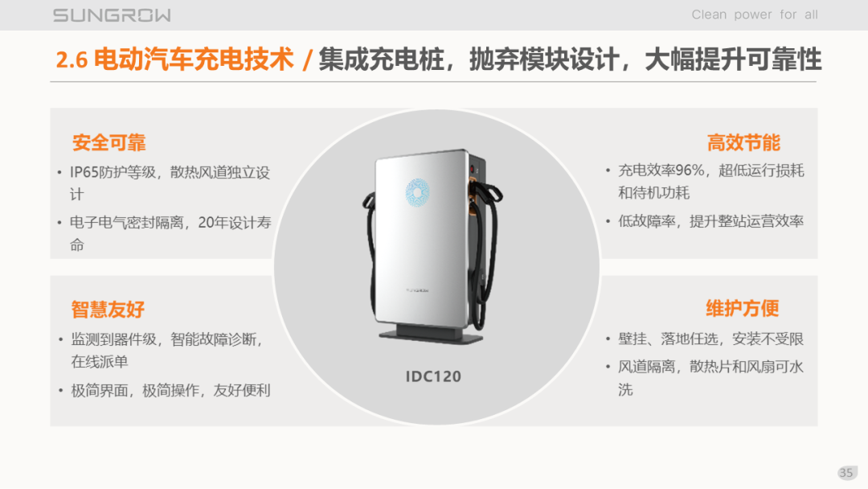The width and height of the screenshot is (868, 489).
Task: Click the blue circular emblem on the charger
Action: (417, 192)
